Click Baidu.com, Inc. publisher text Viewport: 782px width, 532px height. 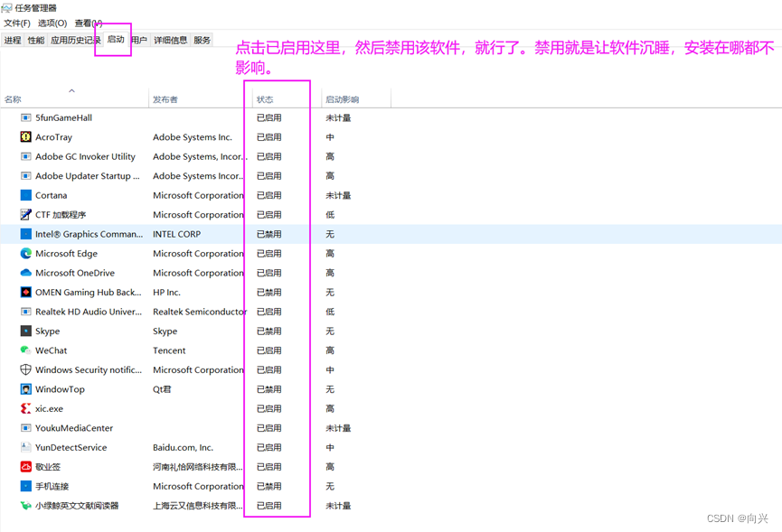(183, 447)
